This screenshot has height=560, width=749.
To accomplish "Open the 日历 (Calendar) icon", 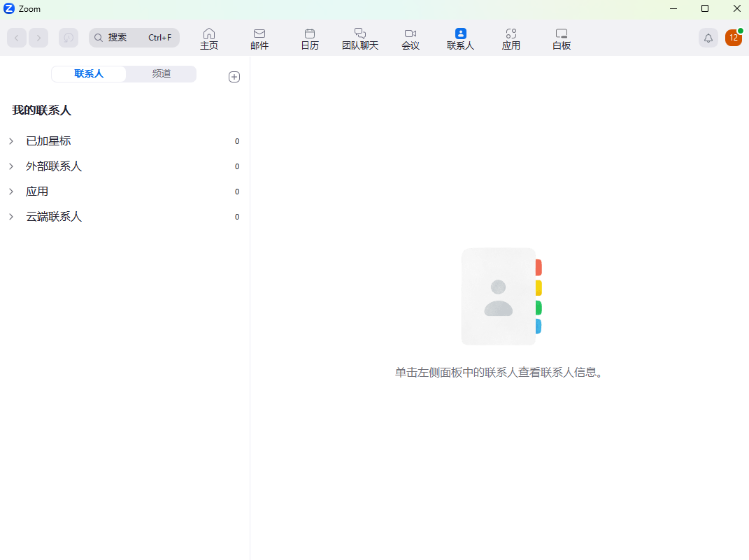I will point(310,38).
